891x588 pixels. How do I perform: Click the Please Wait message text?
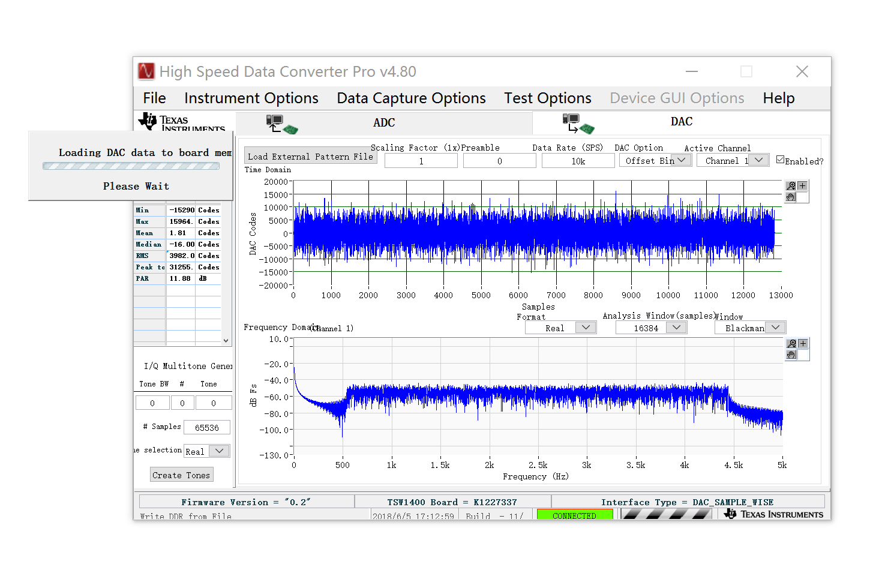coord(136,186)
